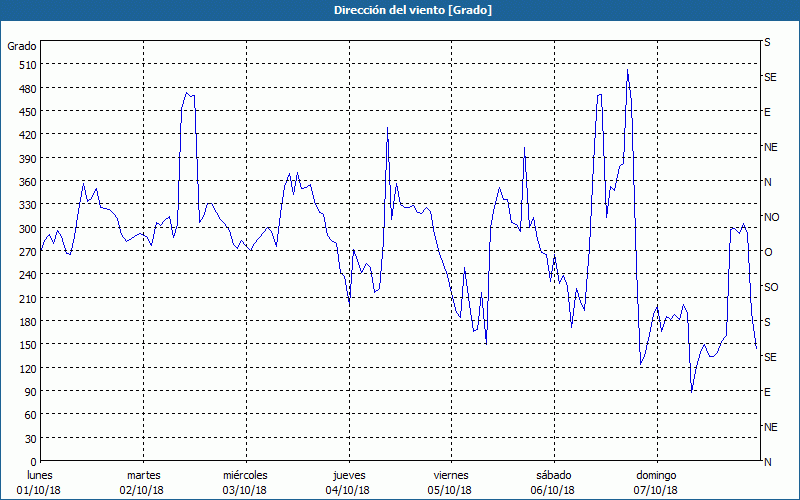Select the date 05/10/18
800x500 pixels.
tap(450, 491)
